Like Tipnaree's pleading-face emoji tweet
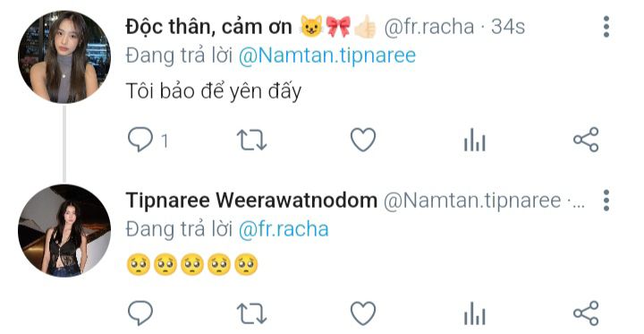 (363, 313)
